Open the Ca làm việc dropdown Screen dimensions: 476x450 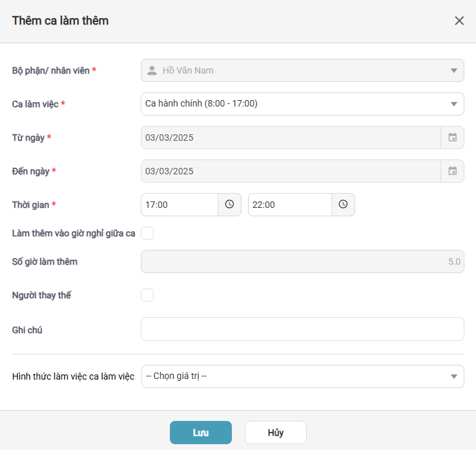pos(453,104)
